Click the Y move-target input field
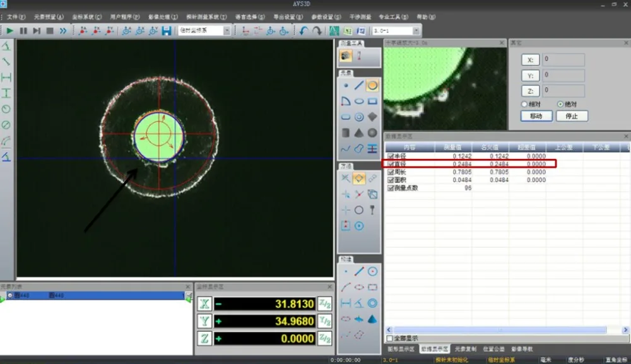 coord(563,75)
